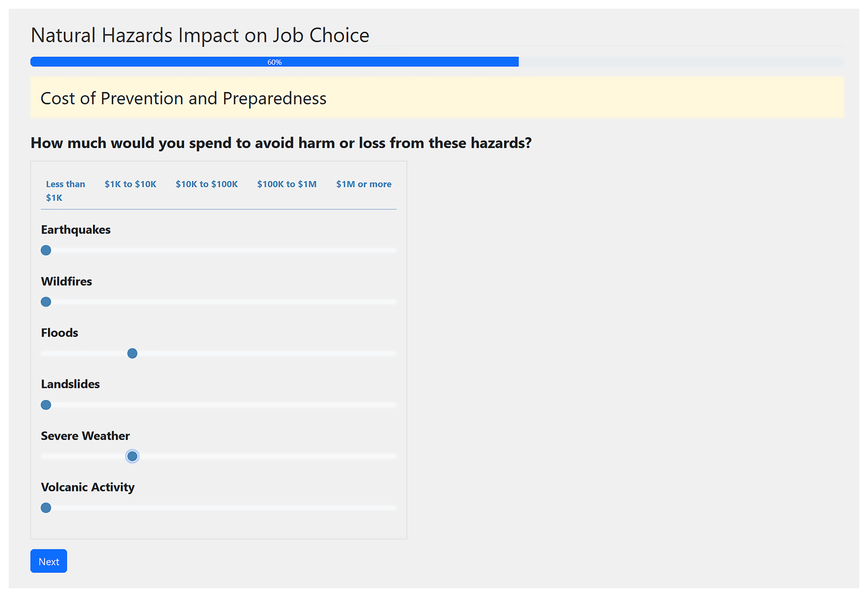The height and width of the screenshot is (597, 868).
Task: Select the "$1K to $10K" scale label
Action: coord(130,184)
